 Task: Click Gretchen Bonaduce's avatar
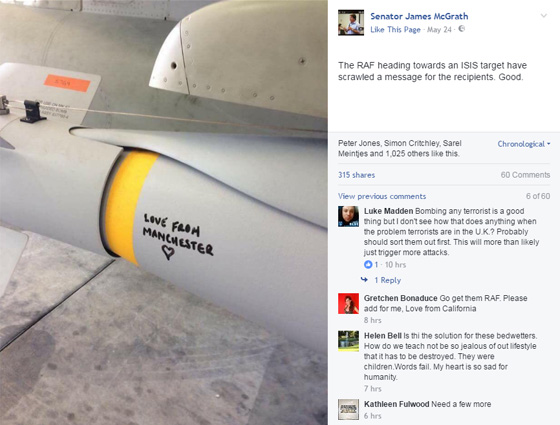(x=348, y=304)
